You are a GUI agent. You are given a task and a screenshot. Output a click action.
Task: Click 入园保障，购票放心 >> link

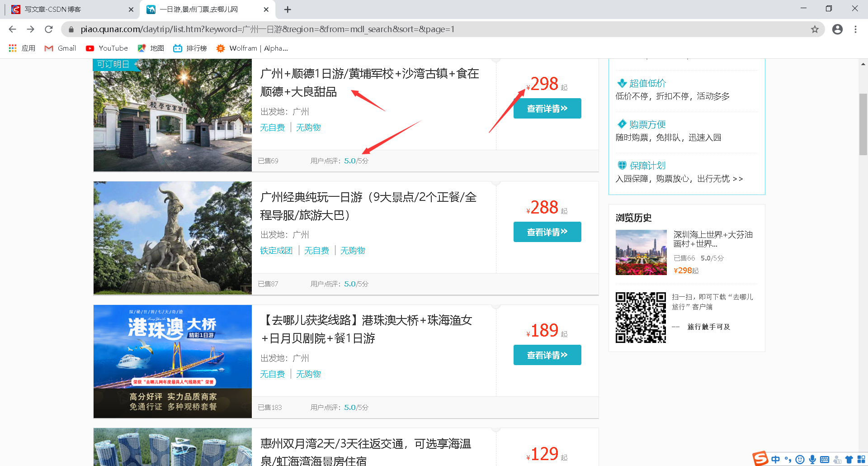(679, 179)
